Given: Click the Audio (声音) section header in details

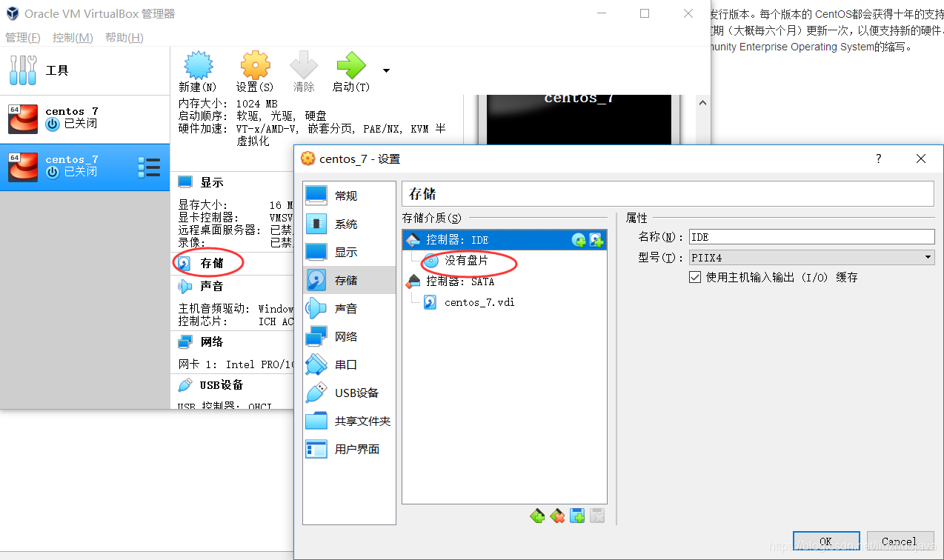Looking at the screenshot, I should [211, 286].
